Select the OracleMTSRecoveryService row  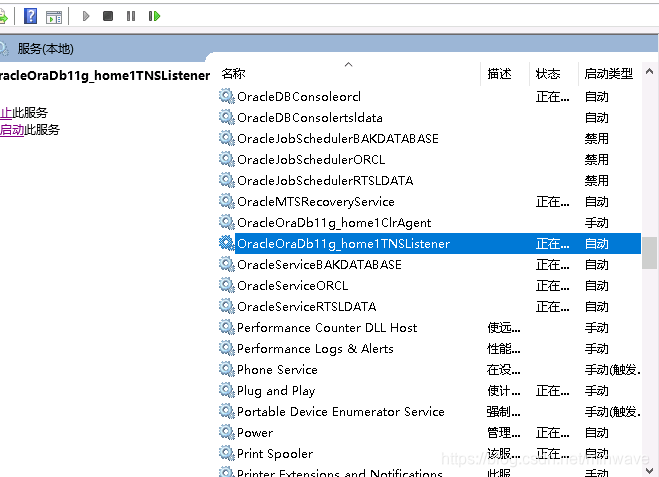pos(430,202)
